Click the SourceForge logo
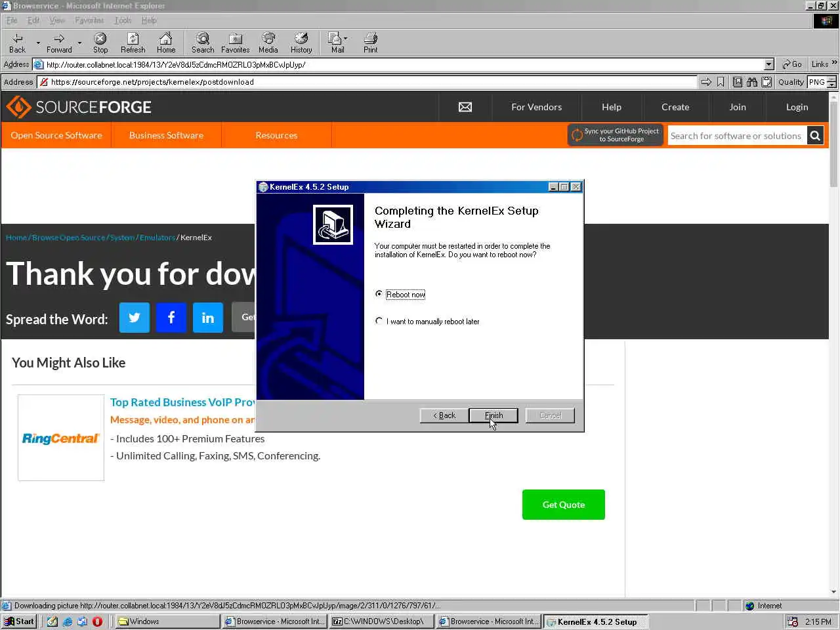The width and height of the screenshot is (840, 630). (x=79, y=107)
